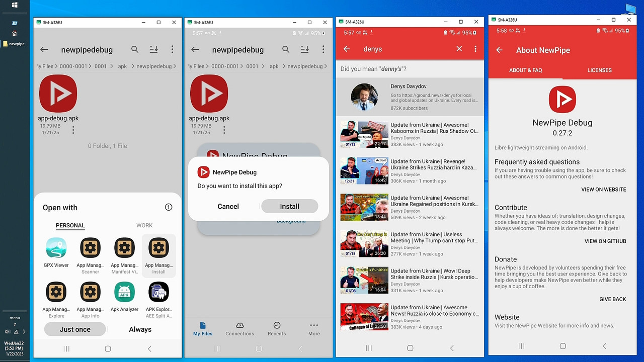Switch to WORK tab
The height and width of the screenshot is (362, 644).
(x=144, y=225)
